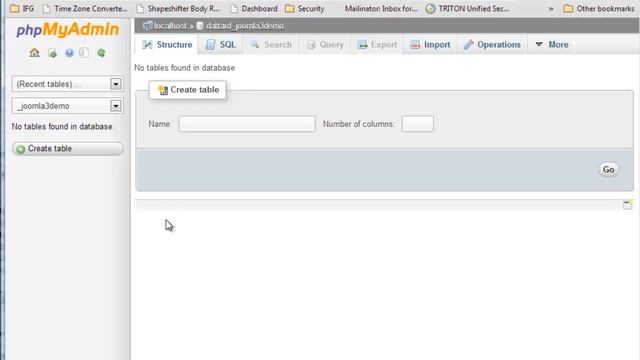640x360 pixels.
Task: Click the table Name input field
Action: coord(247,124)
